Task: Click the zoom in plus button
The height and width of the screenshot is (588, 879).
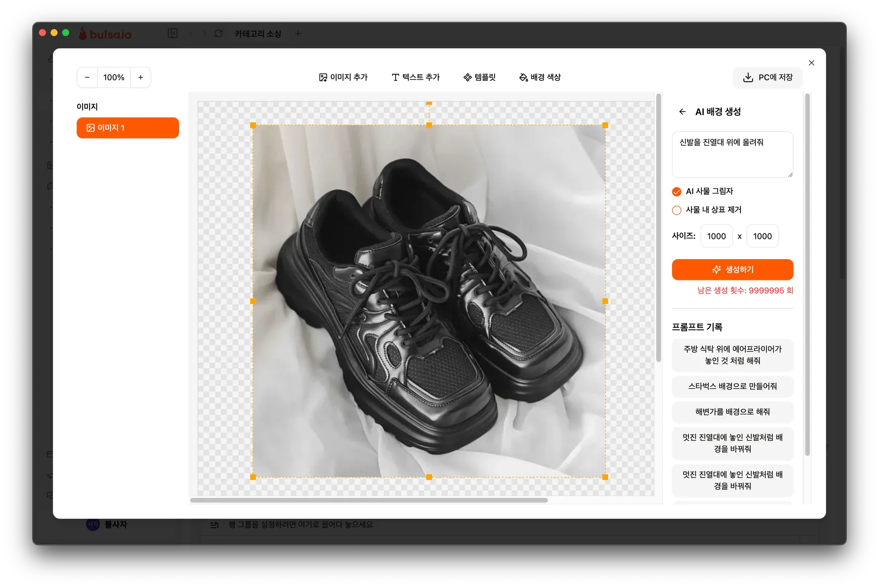Action: [x=140, y=78]
